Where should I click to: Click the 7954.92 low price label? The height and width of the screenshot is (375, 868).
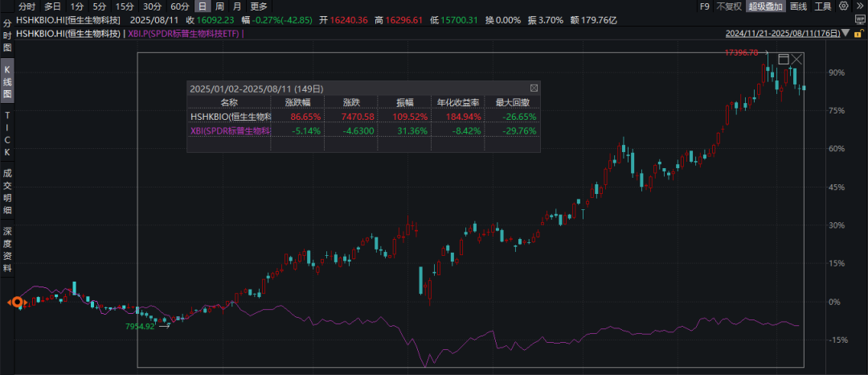[141, 326]
